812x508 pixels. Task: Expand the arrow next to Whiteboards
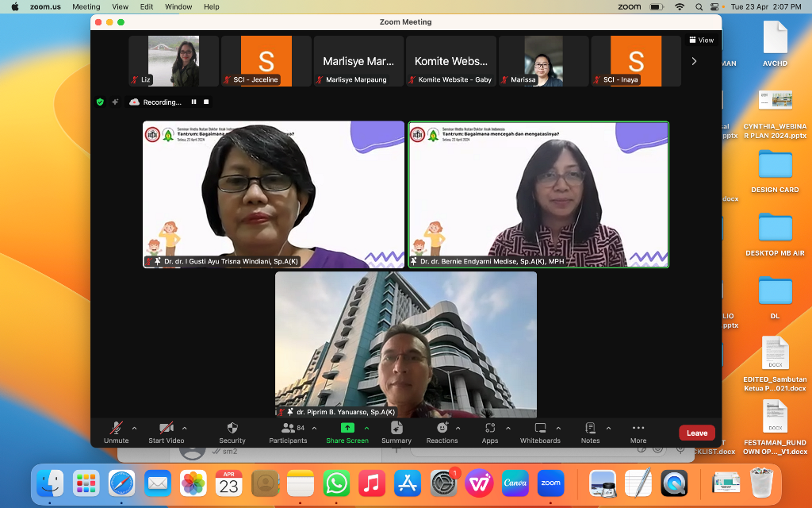(x=558, y=428)
